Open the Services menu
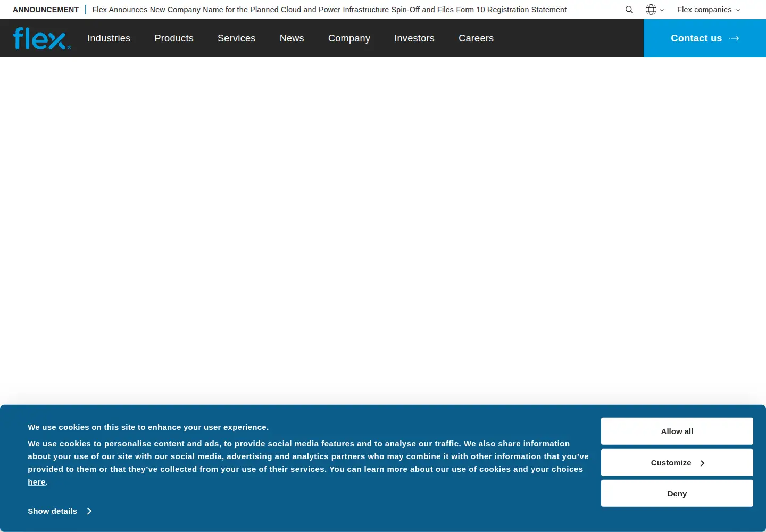766x532 pixels. 237,38
